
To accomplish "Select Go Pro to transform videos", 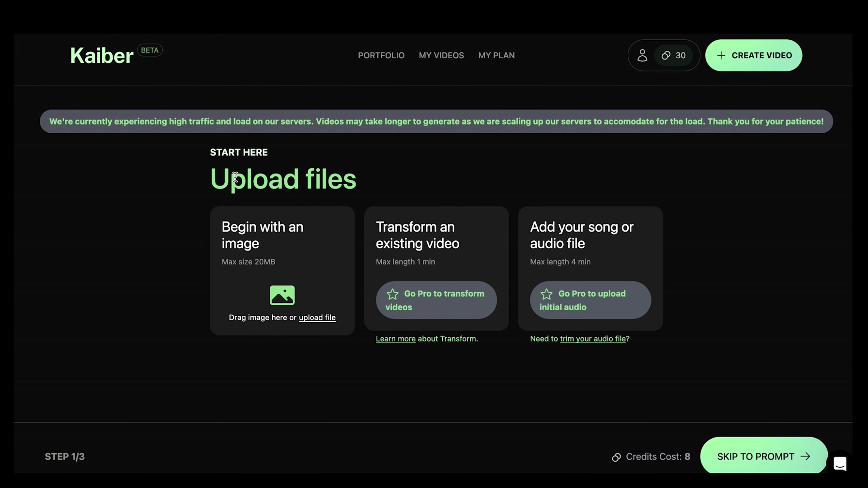I will 436,300.
